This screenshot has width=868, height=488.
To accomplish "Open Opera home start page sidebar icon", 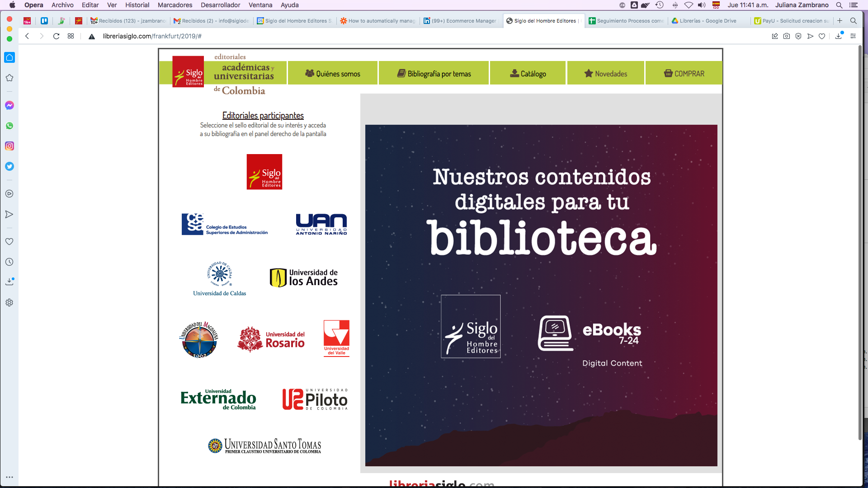I will 9,57.
